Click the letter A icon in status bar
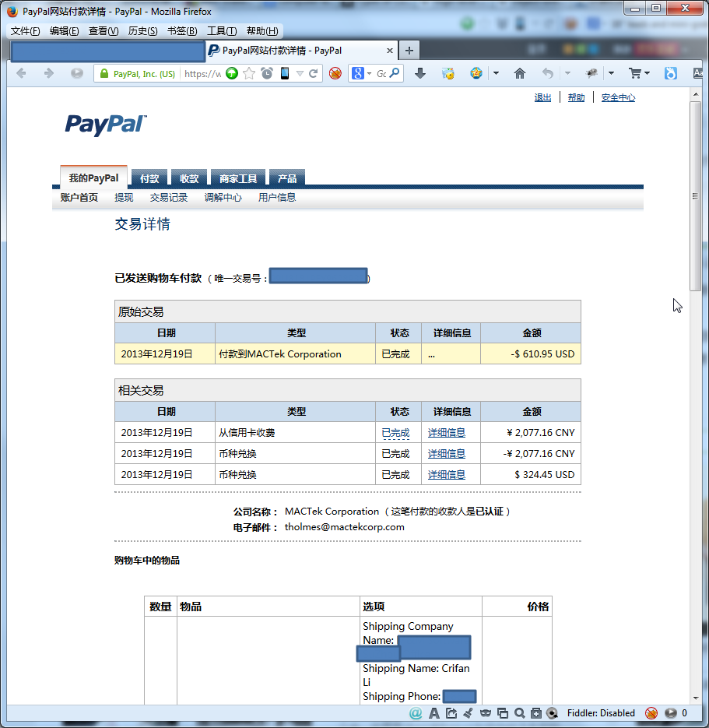 [x=433, y=713]
